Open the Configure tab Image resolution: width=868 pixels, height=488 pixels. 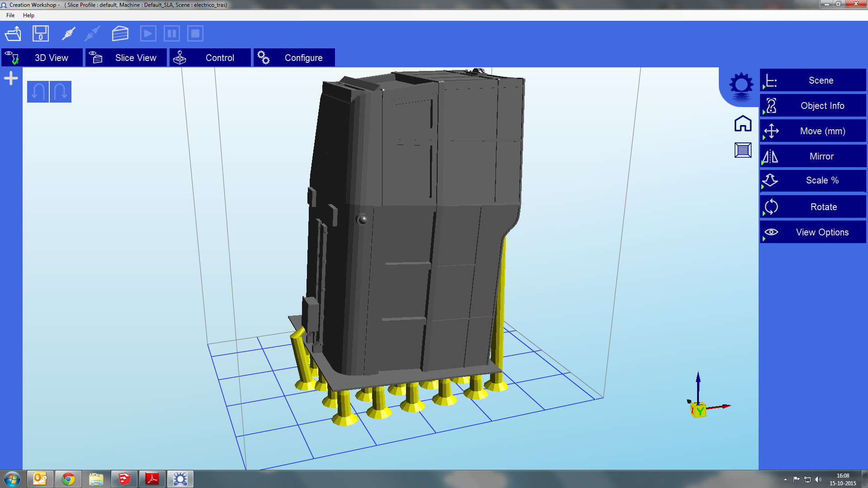(294, 58)
